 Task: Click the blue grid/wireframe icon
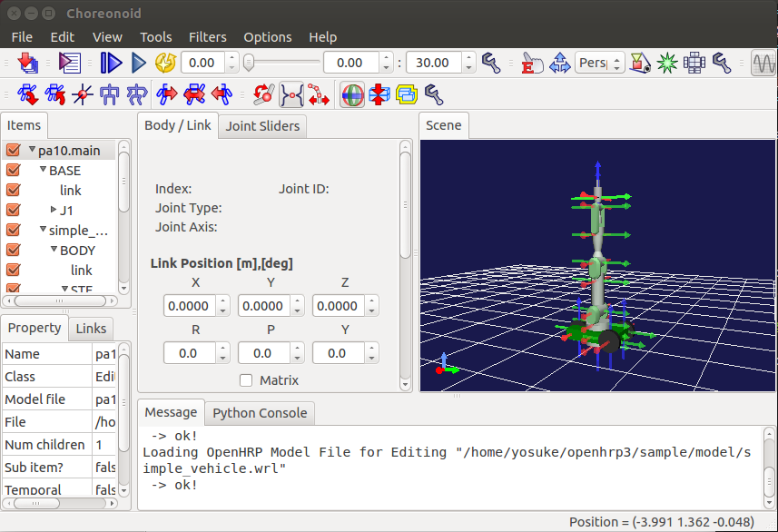pyautogui.click(x=694, y=63)
